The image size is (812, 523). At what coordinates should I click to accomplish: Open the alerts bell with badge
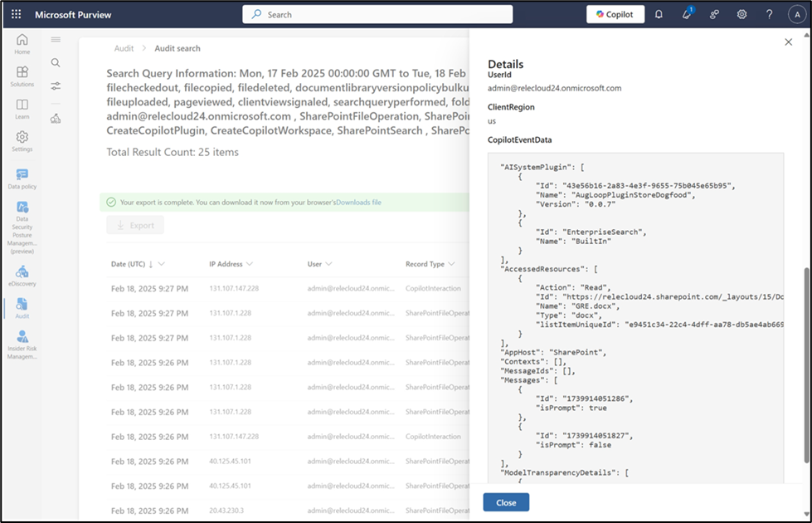tap(687, 14)
